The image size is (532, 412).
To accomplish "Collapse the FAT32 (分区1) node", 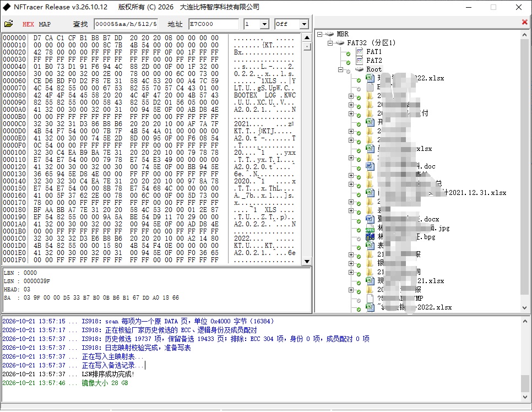I will tap(330, 43).
